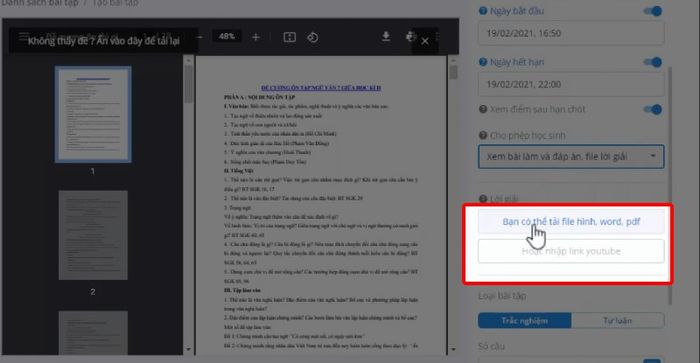Download the PDF file
The height and width of the screenshot is (363, 700).
click(x=386, y=37)
